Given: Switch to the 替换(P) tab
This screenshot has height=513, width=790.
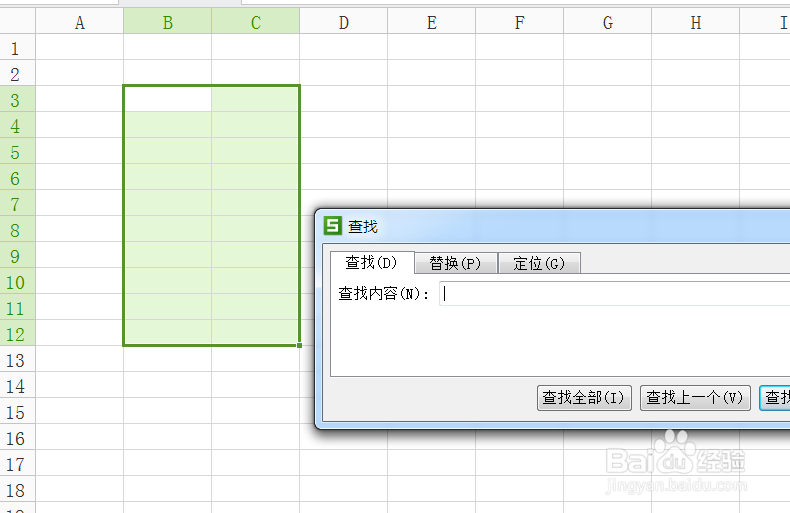Looking at the screenshot, I should click(455, 263).
